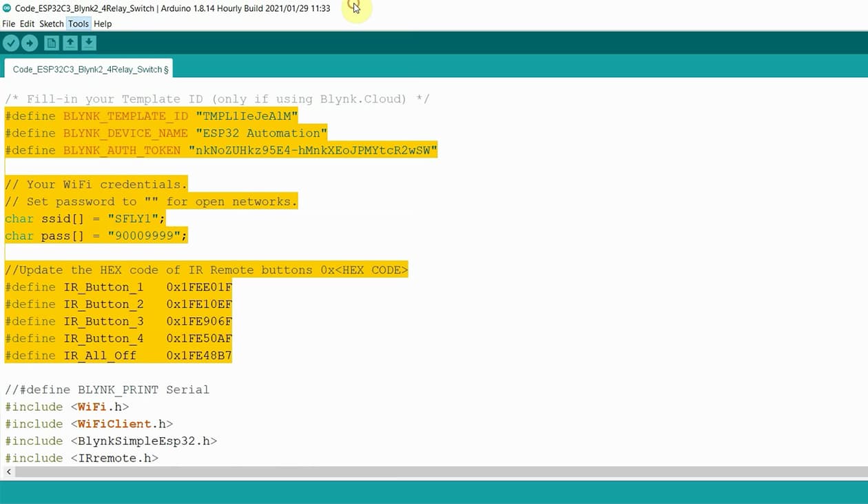The image size is (868, 504).
Task: Place cursor on the ssid definition line
Action: pyautogui.click(x=83, y=219)
